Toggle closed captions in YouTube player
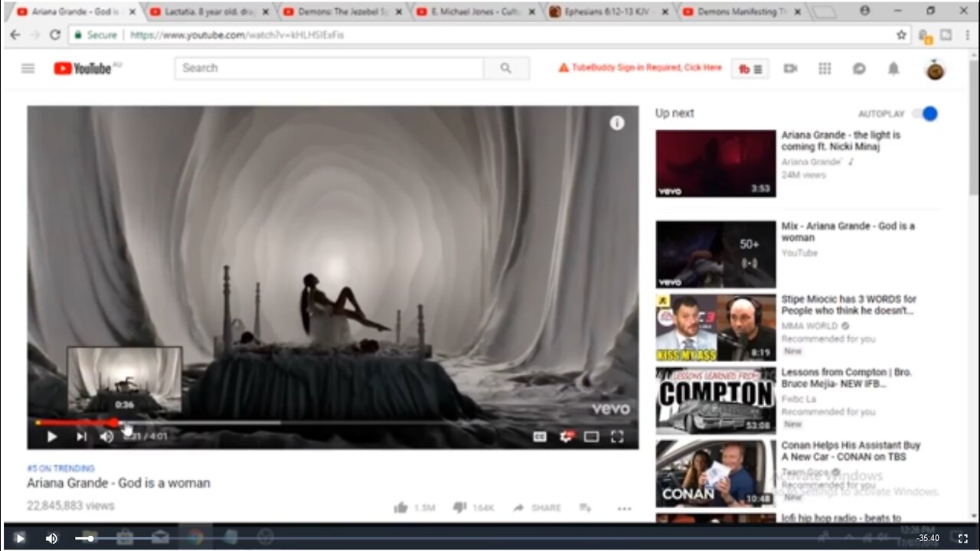Screen dimensions: 980x551 point(540,436)
